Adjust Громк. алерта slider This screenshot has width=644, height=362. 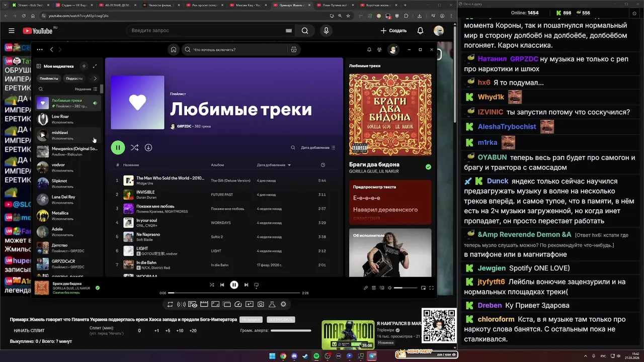click(291, 330)
